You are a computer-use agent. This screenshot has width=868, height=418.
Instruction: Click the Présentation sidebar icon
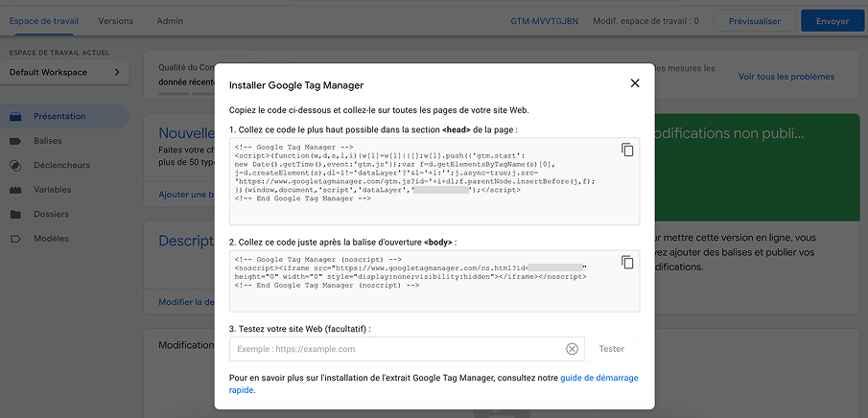[15, 116]
